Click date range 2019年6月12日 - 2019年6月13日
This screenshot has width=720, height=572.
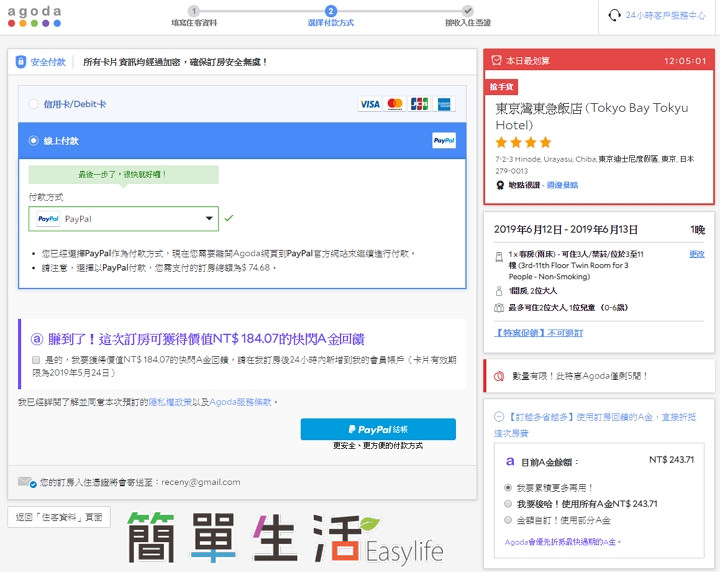coord(566,230)
